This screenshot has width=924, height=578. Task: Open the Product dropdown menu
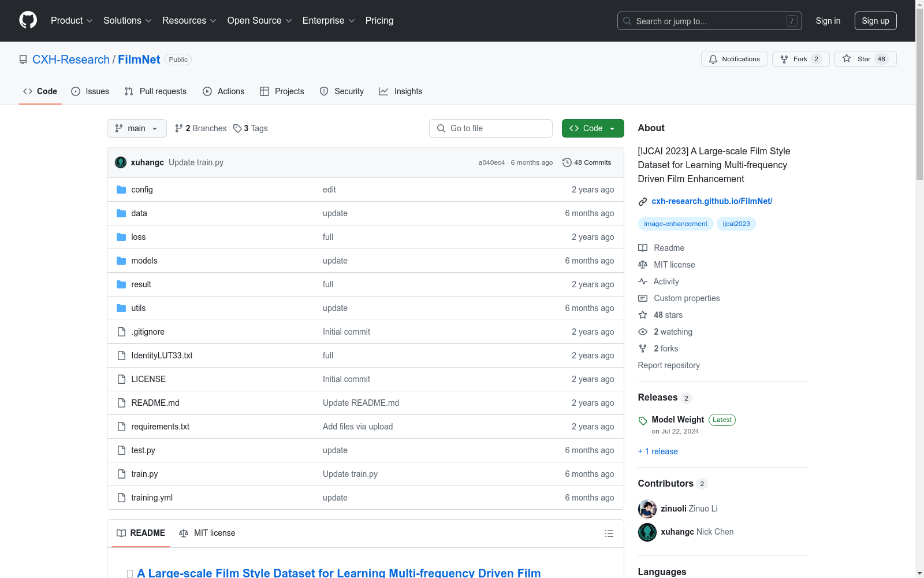[72, 21]
